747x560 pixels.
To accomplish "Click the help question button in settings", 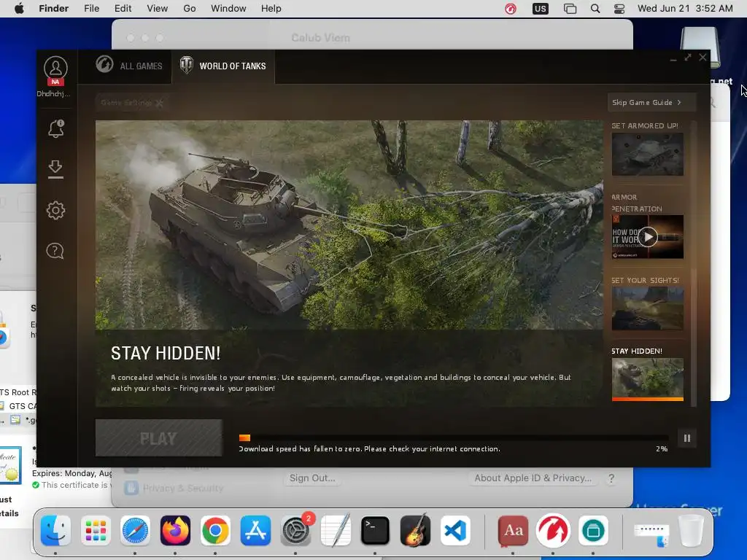I will (611, 478).
